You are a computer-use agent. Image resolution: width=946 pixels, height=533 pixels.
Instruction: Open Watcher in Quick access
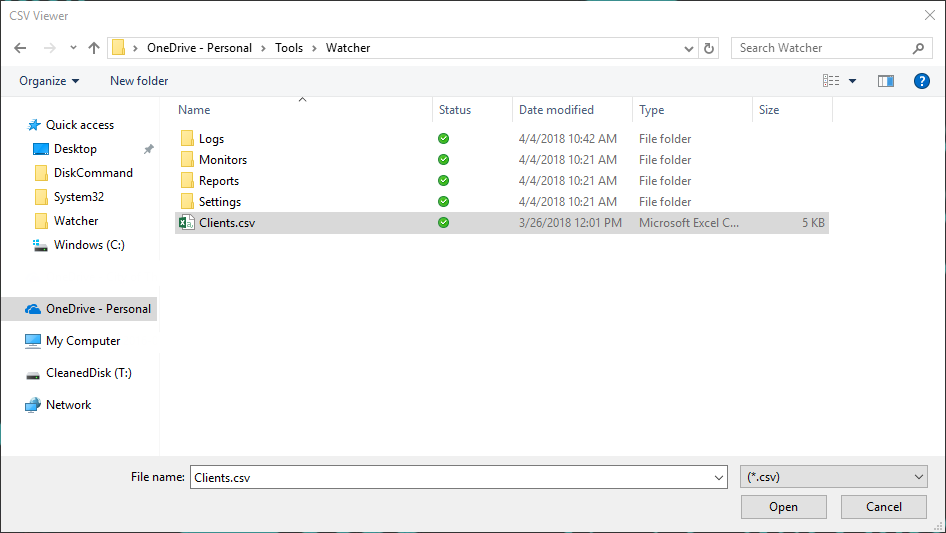[75, 221]
